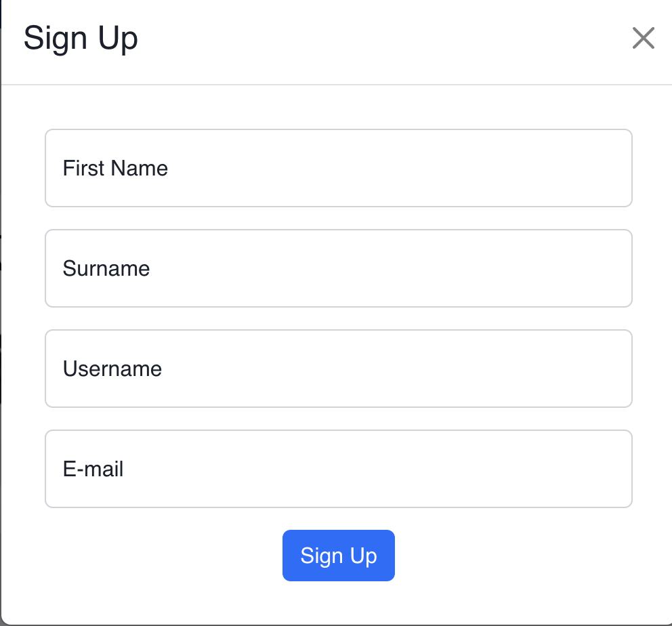This screenshot has height=626, width=672.
Task: Click the divider below the dialog header
Action: tap(336, 85)
